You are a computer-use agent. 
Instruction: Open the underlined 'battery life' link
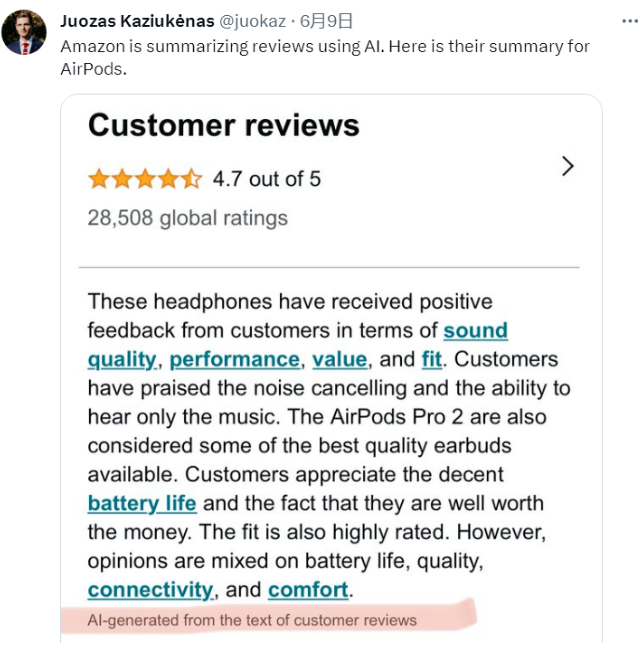pos(142,503)
